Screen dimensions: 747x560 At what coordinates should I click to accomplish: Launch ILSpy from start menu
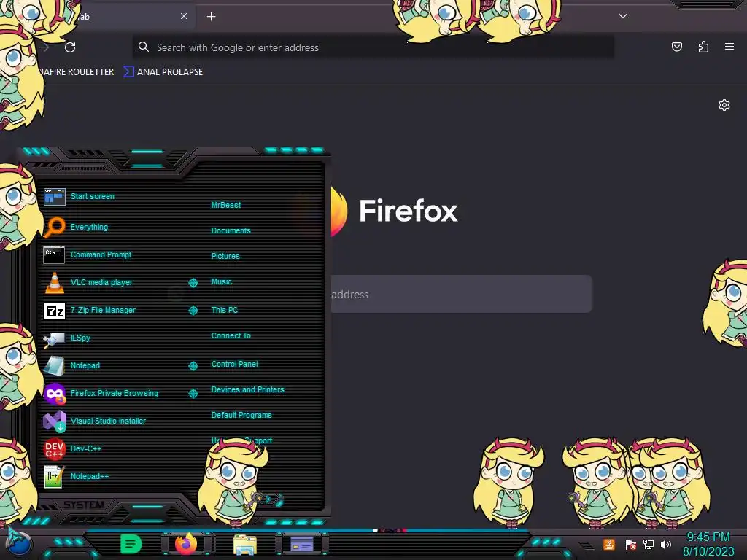pyautogui.click(x=67, y=338)
